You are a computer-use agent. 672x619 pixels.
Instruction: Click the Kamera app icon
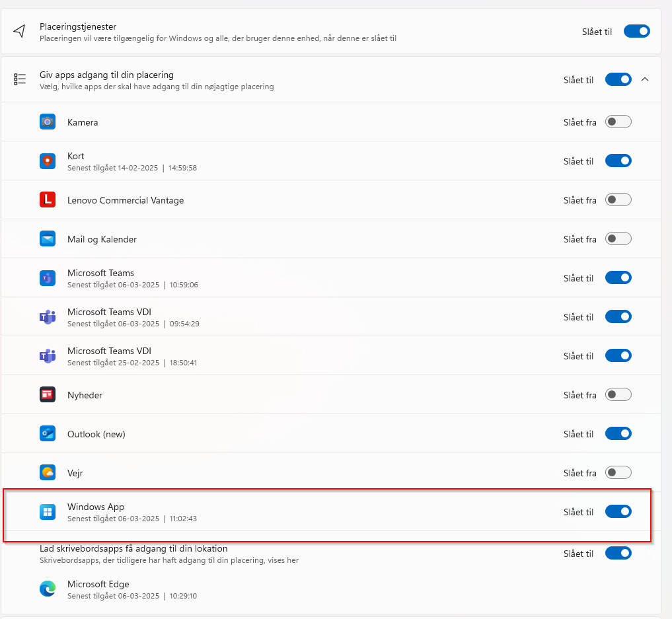point(48,122)
